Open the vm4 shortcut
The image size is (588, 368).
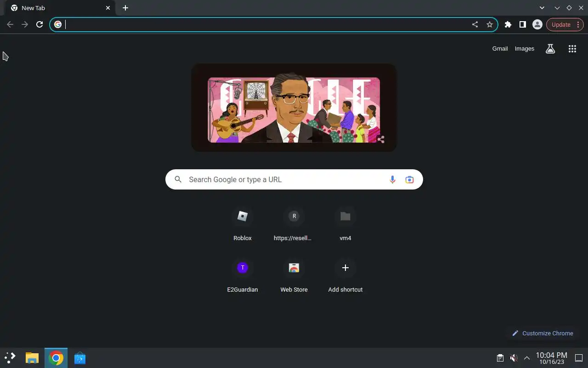coord(345,224)
